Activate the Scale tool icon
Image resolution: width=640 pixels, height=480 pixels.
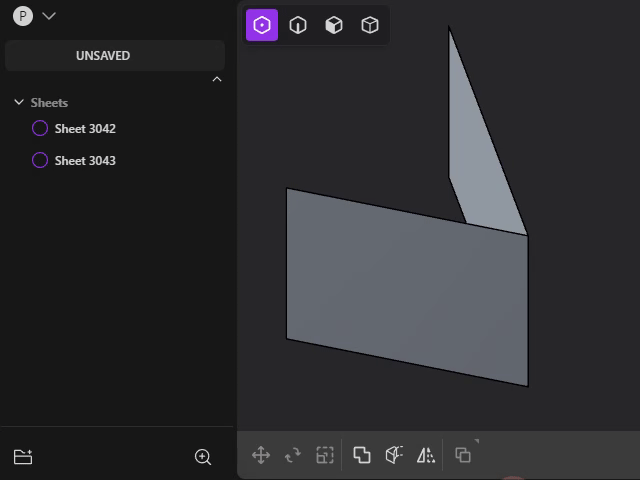click(x=325, y=455)
